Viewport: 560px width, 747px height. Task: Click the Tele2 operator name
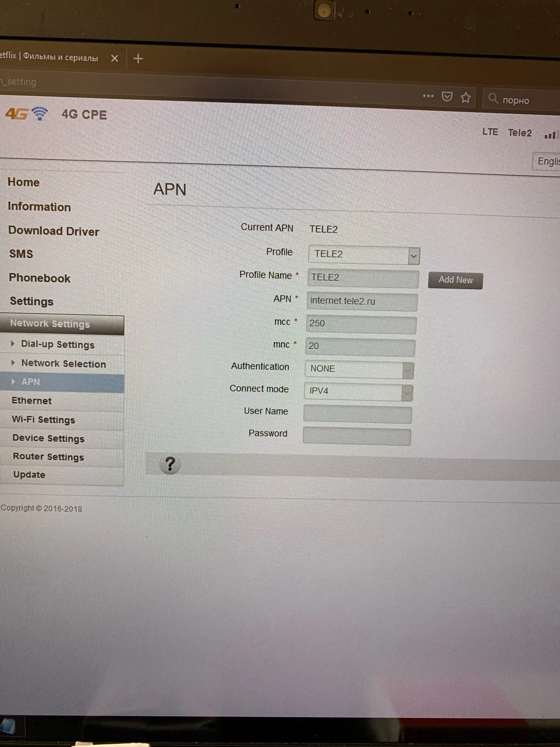[520, 133]
